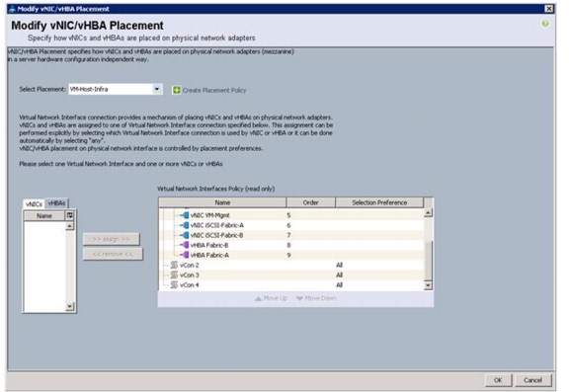Select the vCon 2 row
The image size is (569, 392).
(x=291, y=265)
